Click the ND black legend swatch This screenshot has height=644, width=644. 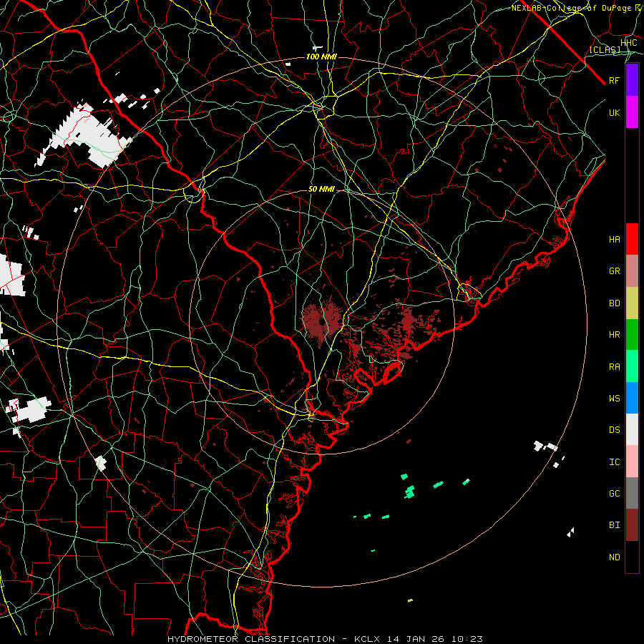[x=632, y=557]
